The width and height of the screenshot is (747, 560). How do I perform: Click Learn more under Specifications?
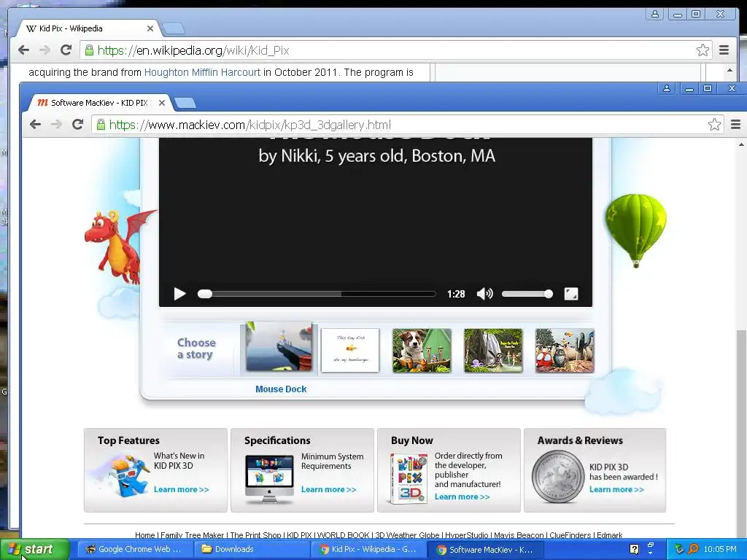coord(328,489)
